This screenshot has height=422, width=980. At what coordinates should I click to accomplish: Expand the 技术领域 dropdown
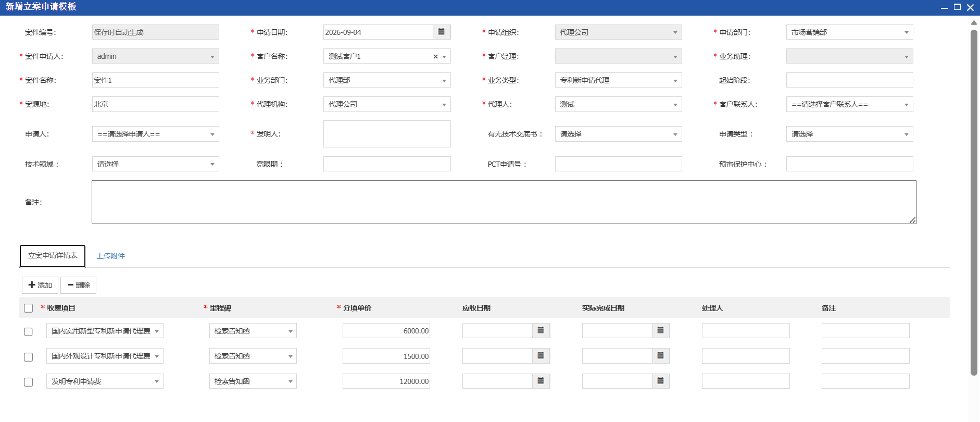click(155, 164)
